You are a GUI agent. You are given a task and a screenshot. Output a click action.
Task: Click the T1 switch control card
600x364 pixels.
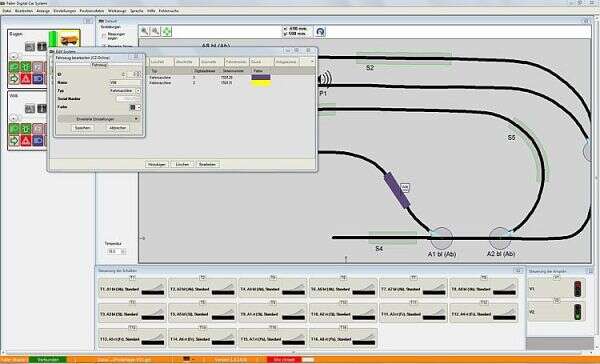[x=132, y=288]
